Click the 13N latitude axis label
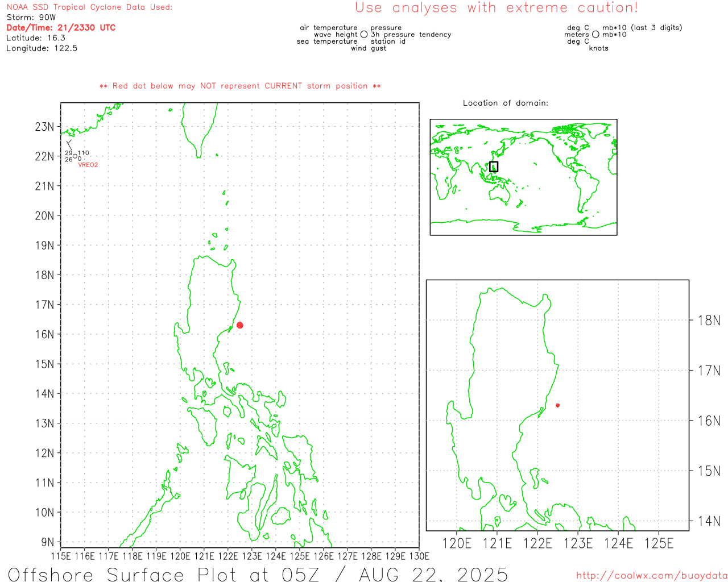728x582 pixels. pos(44,423)
